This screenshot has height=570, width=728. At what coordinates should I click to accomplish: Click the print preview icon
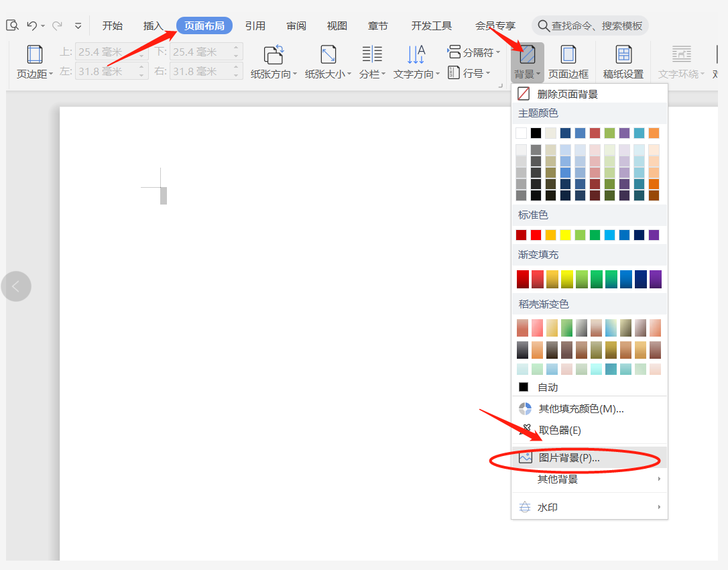click(x=13, y=25)
